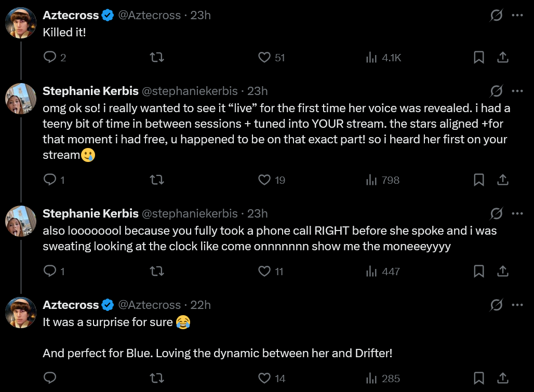
Task: Like Stephanie's tweet with 19 likes
Action: point(264,180)
